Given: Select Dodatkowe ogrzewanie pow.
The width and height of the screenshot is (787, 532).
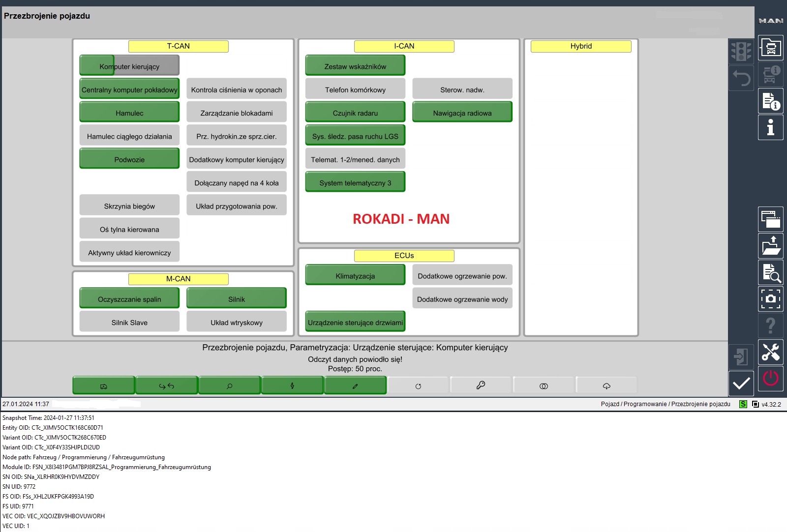Looking at the screenshot, I should [x=462, y=275].
